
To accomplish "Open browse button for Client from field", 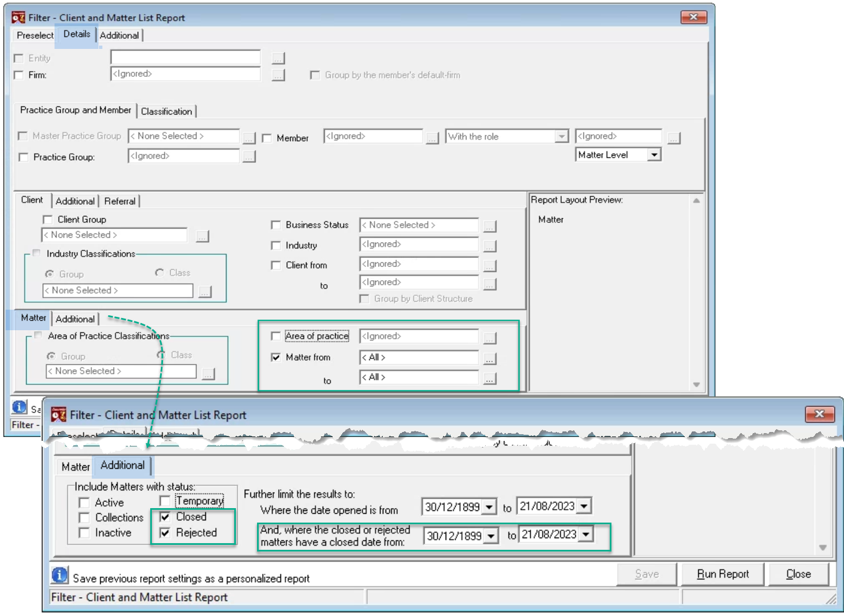I will pos(490,265).
